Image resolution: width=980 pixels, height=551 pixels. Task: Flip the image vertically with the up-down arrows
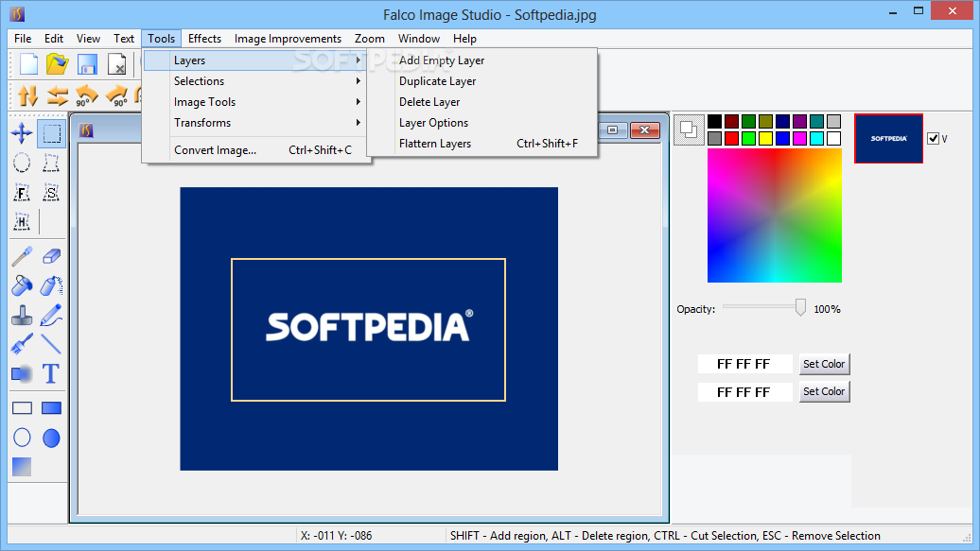[x=27, y=95]
